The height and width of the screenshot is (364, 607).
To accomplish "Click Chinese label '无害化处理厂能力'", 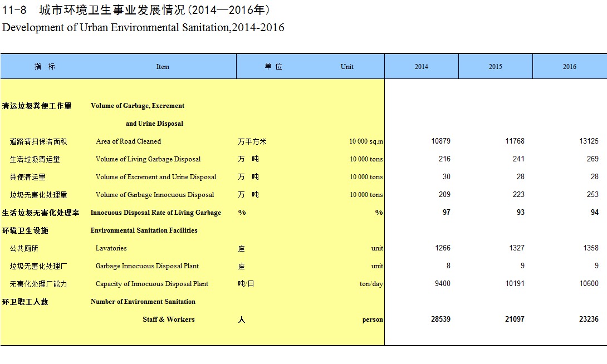I will pyautogui.click(x=38, y=284).
